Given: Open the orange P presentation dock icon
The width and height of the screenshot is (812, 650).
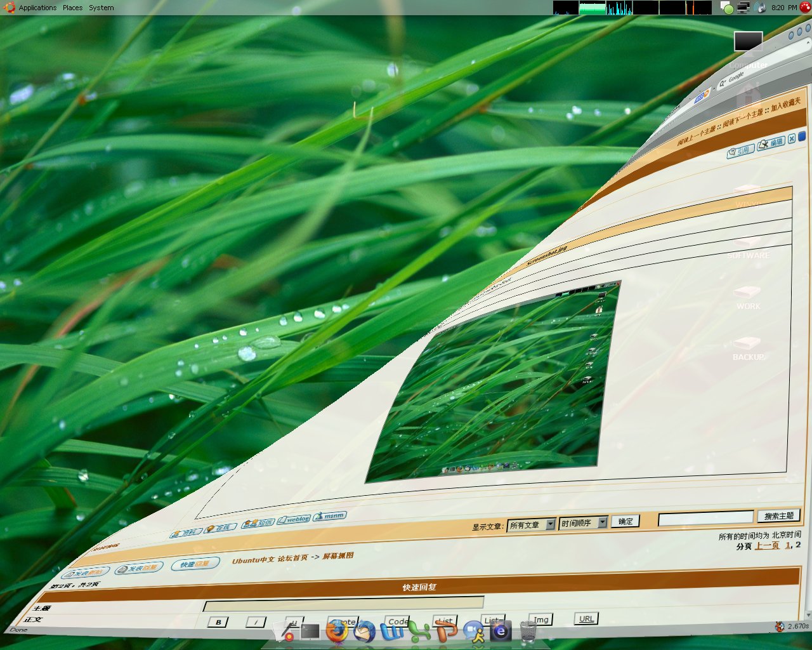Looking at the screenshot, I should click(x=447, y=632).
